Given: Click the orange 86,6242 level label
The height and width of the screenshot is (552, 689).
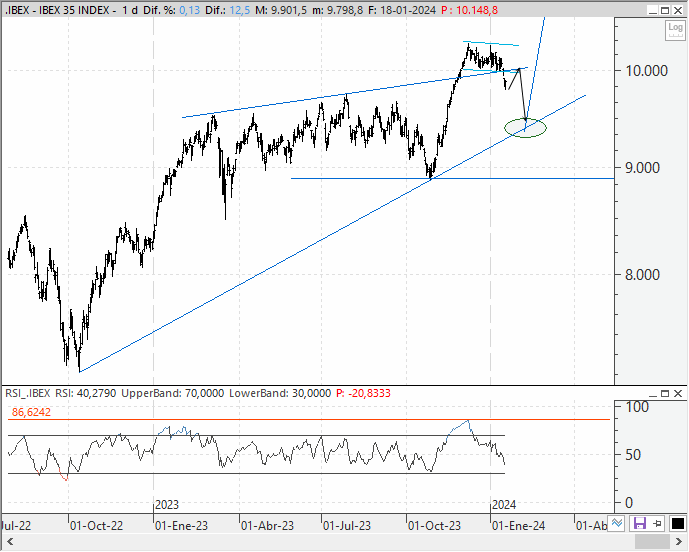Looking at the screenshot, I should [31, 412].
